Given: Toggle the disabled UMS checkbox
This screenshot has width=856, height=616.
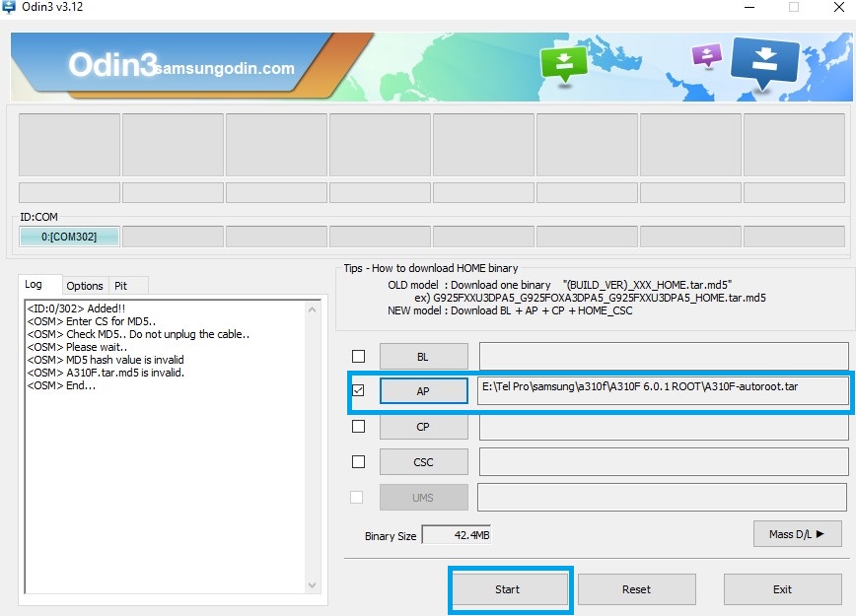Looking at the screenshot, I should tap(356, 497).
